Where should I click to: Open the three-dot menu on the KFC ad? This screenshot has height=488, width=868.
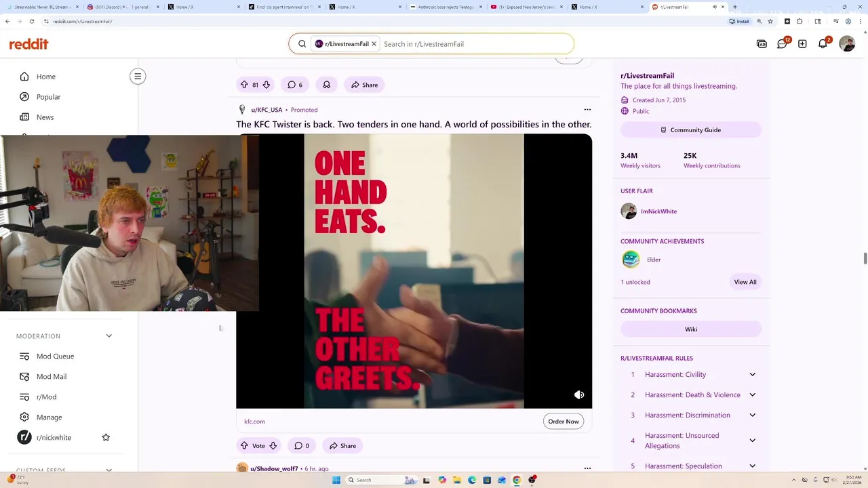click(x=587, y=110)
